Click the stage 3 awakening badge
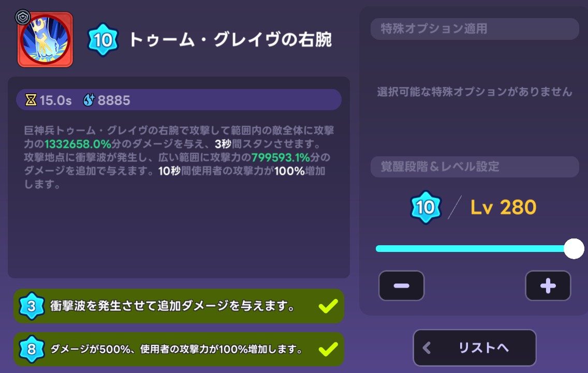Image resolution: width=588 pixels, height=373 pixels. click(32, 306)
